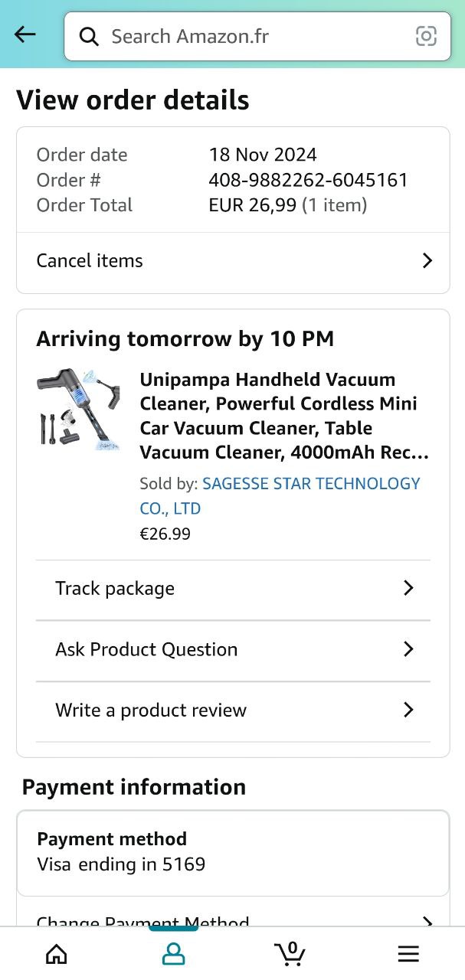Image resolution: width=465 pixels, height=980 pixels.
Task: Open camera lens scan search
Action: pos(426,36)
